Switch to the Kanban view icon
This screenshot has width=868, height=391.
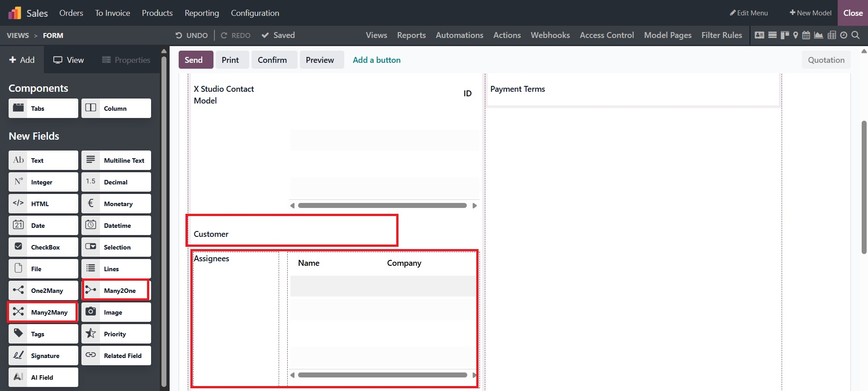[x=784, y=35]
